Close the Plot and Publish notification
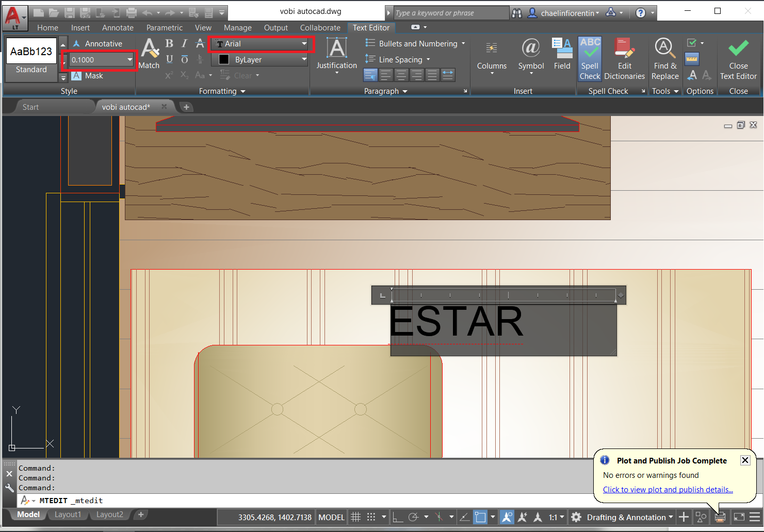This screenshot has width=764, height=532. pos(745,460)
